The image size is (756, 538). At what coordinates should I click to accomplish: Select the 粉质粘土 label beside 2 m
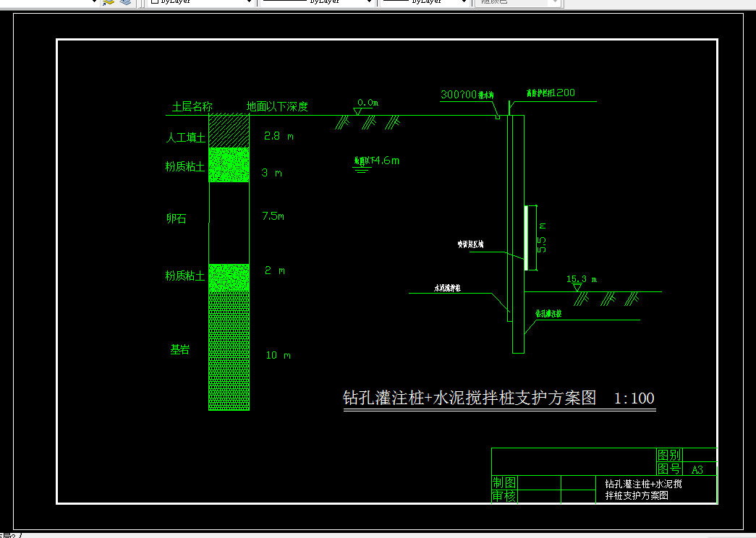coord(185,276)
